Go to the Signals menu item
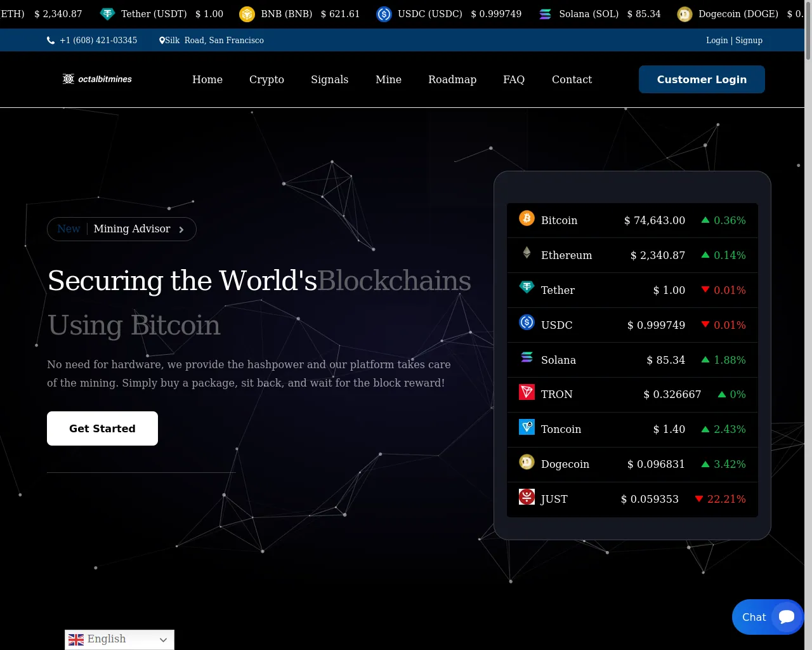 329,79
